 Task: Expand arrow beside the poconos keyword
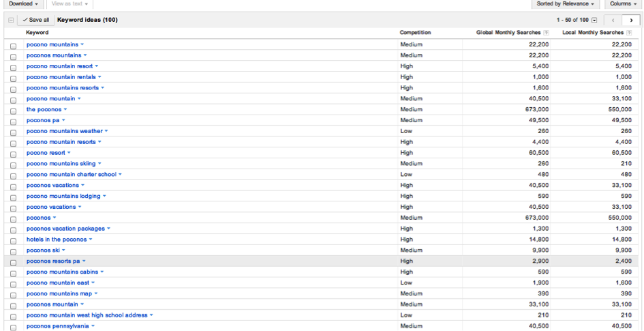tap(65, 109)
